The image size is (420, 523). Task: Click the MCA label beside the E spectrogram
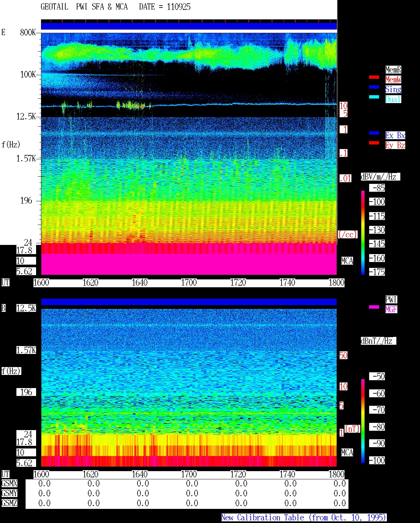(347, 261)
